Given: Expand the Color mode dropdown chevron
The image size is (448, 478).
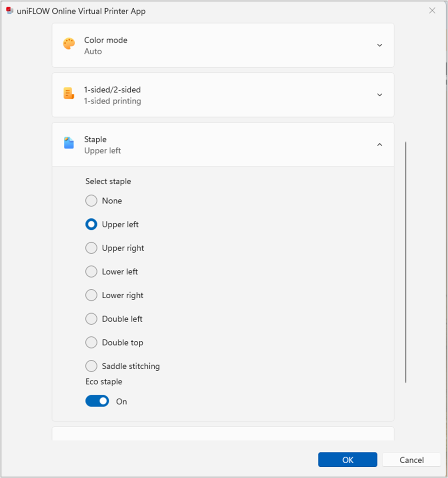Looking at the screenshot, I should click(379, 45).
